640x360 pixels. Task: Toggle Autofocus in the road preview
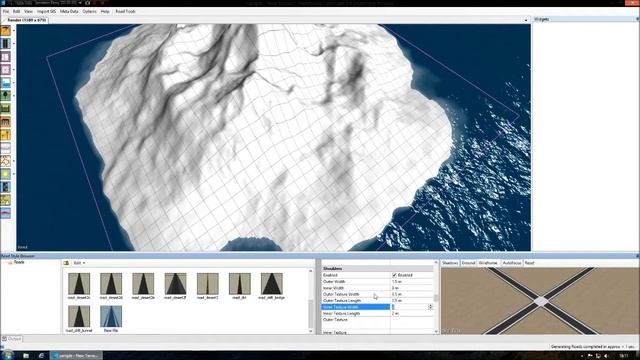512,263
